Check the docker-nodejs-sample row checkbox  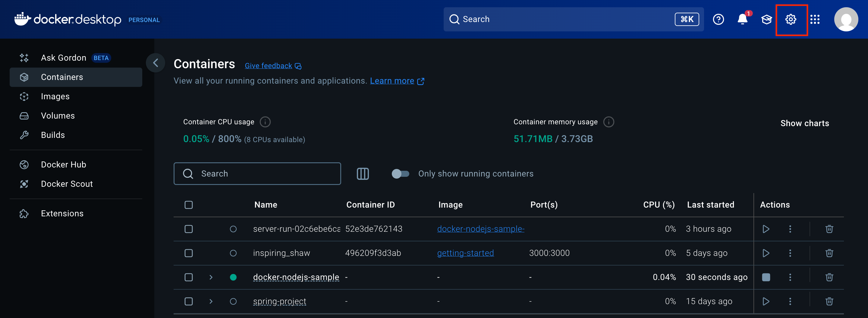pos(189,277)
